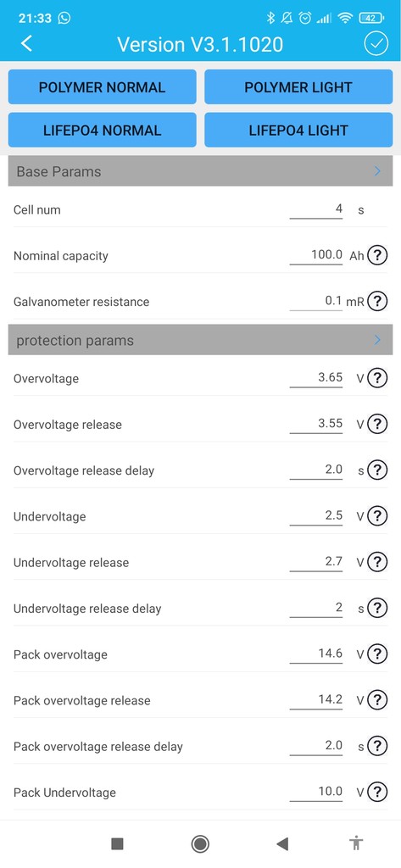
Task: View help for Pack Undervoltage
Action: point(377,793)
